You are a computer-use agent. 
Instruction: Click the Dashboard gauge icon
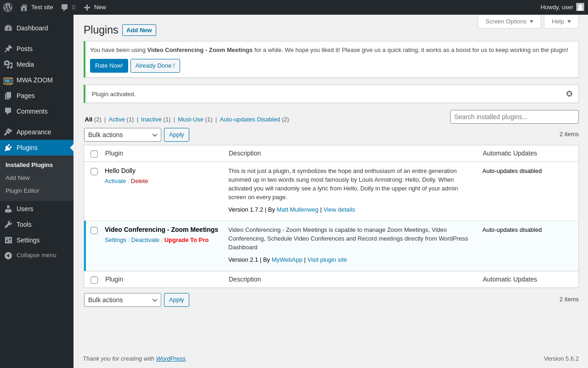coord(8,28)
